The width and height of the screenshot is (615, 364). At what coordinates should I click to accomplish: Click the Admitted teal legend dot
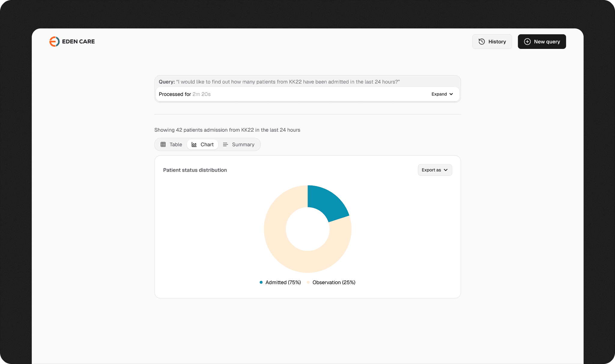coord(261,282)
